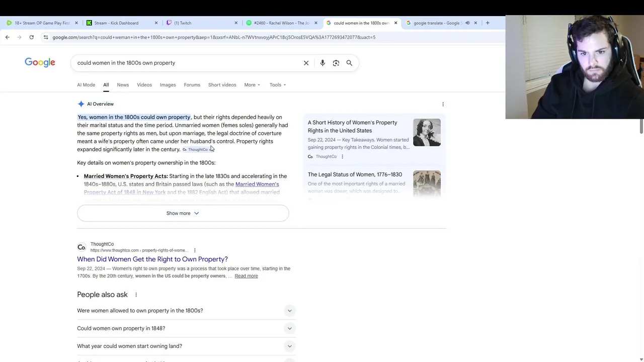
Task: Open portrait thumbnail on Short History card
Action: pos(427,132)
